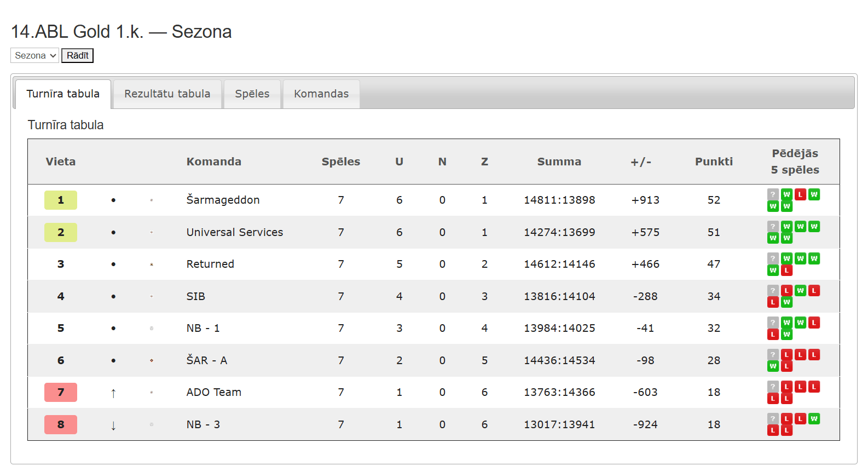Screen dimensions: 868x466
Task: Open the Universal Services team link
Action: tap(235, 232)
